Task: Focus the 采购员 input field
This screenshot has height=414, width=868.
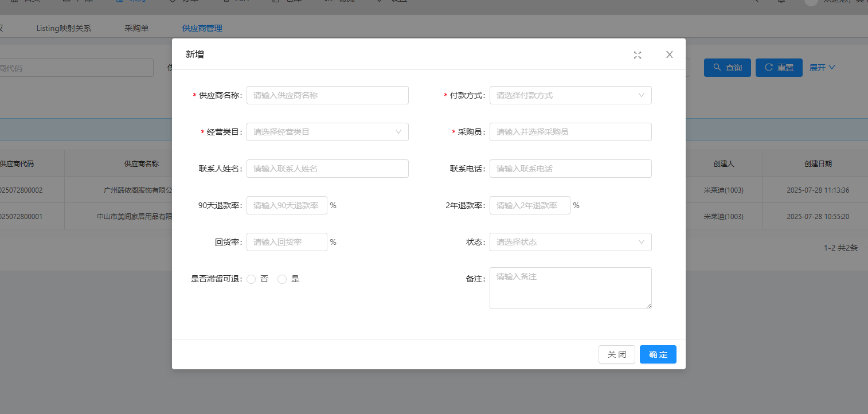Action: click(x=570, y=132)
